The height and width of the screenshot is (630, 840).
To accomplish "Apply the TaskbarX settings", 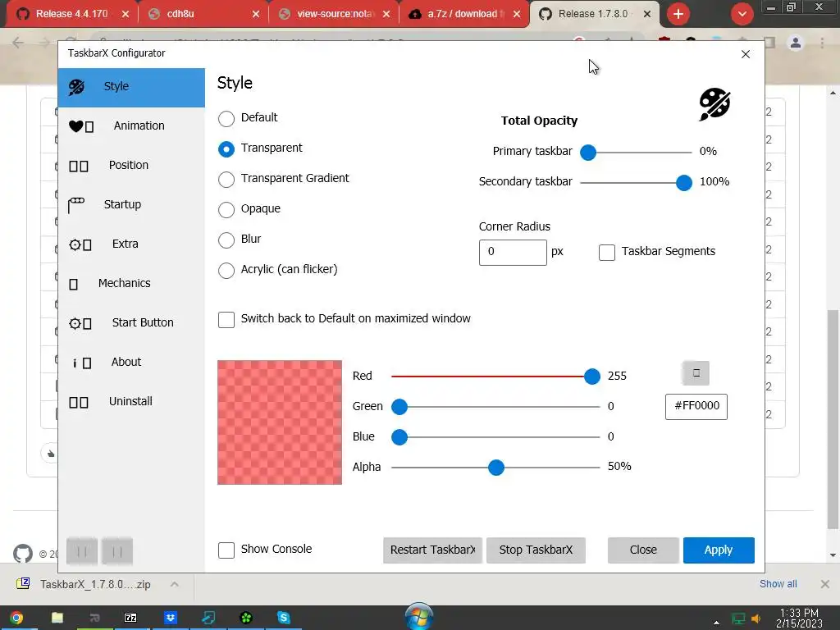I will coord(719,550).
